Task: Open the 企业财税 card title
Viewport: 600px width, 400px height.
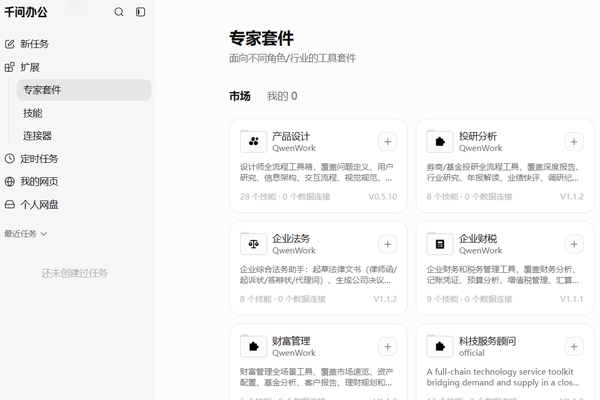Action: [478, 238]
